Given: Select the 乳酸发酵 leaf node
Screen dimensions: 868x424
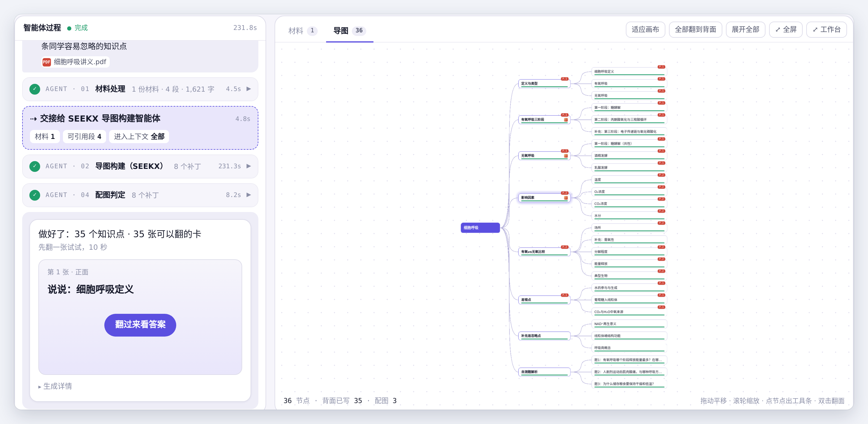Looking at the screenshot, I should tap(629, 168).
